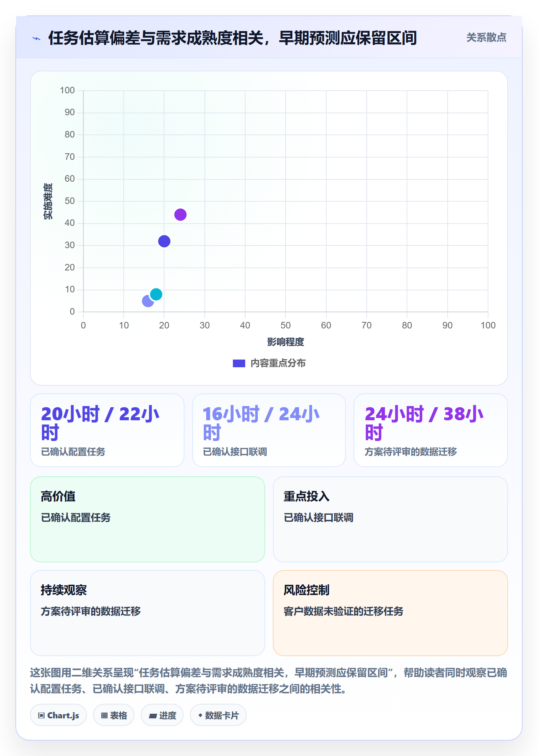Select the light lavender data point on the chart

pyautogui.click(x=148, y=301)
